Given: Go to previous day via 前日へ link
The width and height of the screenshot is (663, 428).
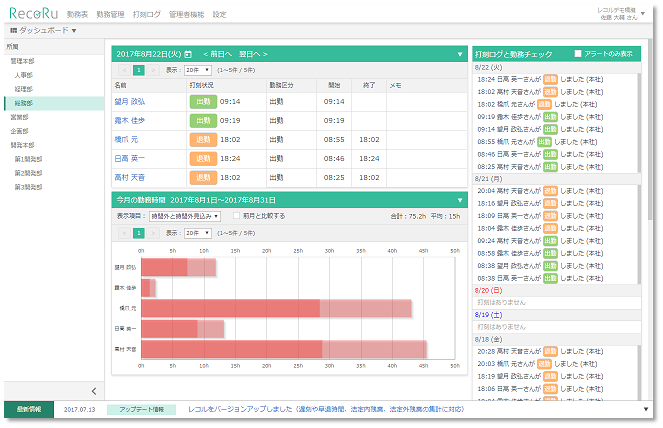Looking at the screenshot, I should (x=217, y=53).
